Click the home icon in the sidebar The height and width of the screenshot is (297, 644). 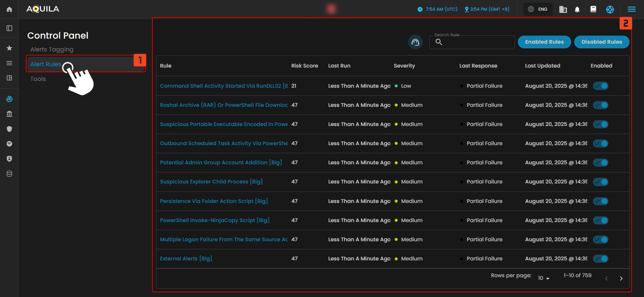9,9
